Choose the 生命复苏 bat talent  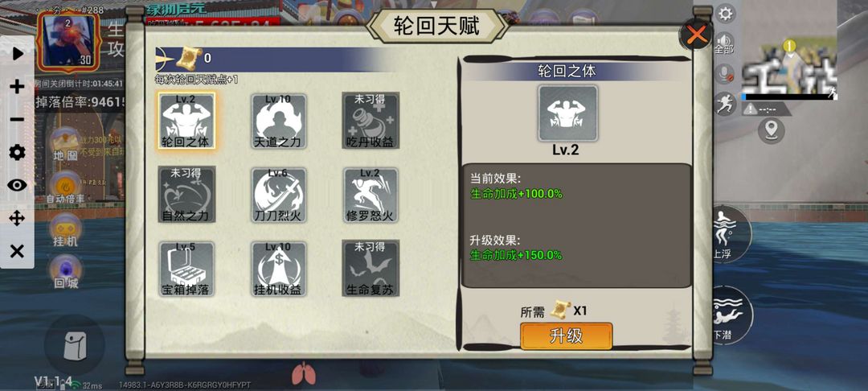tap(371, 269)
